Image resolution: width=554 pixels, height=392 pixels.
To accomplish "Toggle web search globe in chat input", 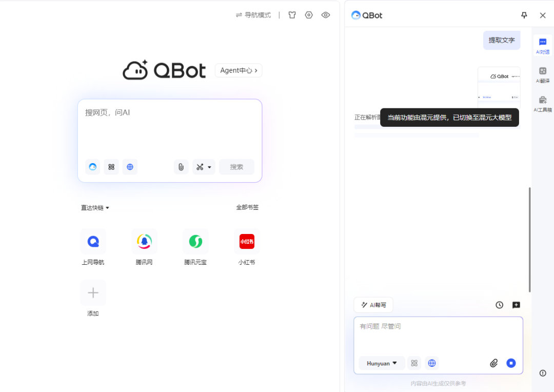I will 432,363.
